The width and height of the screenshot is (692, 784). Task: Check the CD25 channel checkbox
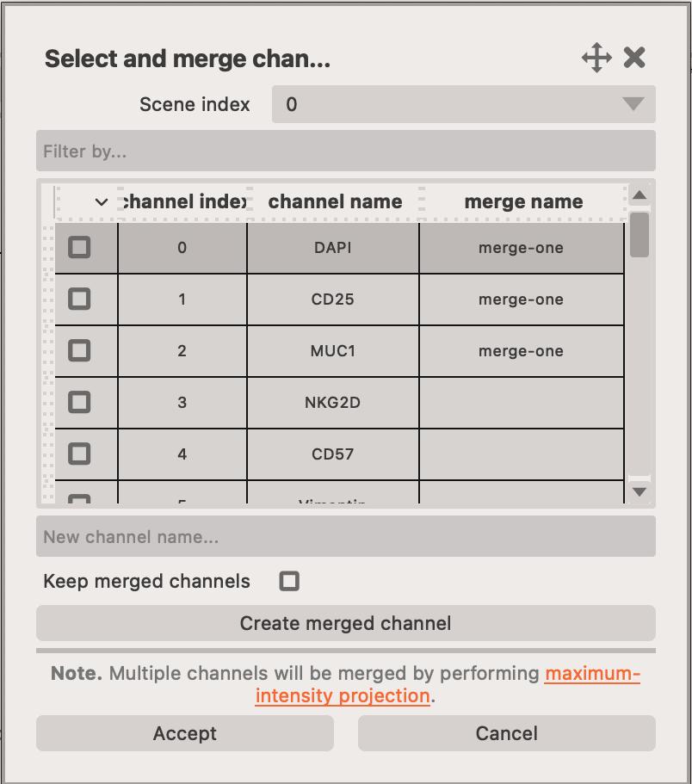[79, 299]
